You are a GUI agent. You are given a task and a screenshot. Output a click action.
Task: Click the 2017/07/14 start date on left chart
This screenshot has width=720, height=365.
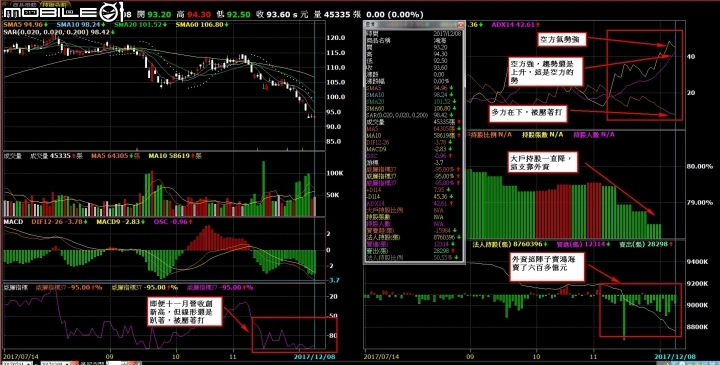point(22,356)
